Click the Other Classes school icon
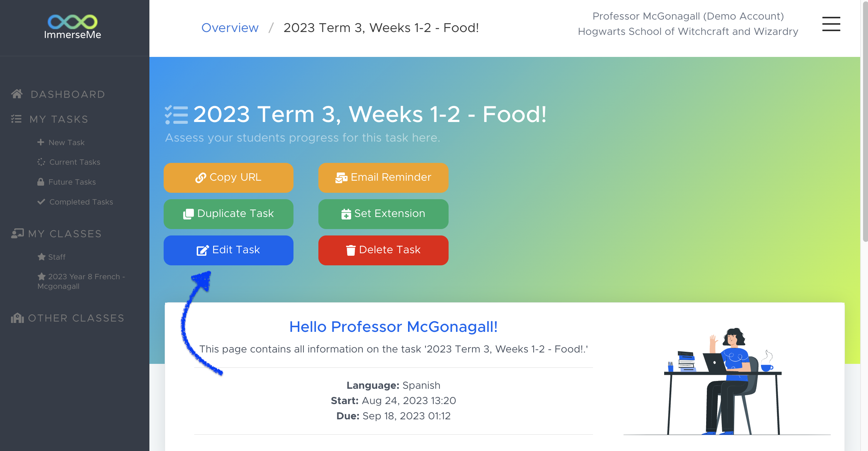 pyautogui.click(x=17, y=318)
